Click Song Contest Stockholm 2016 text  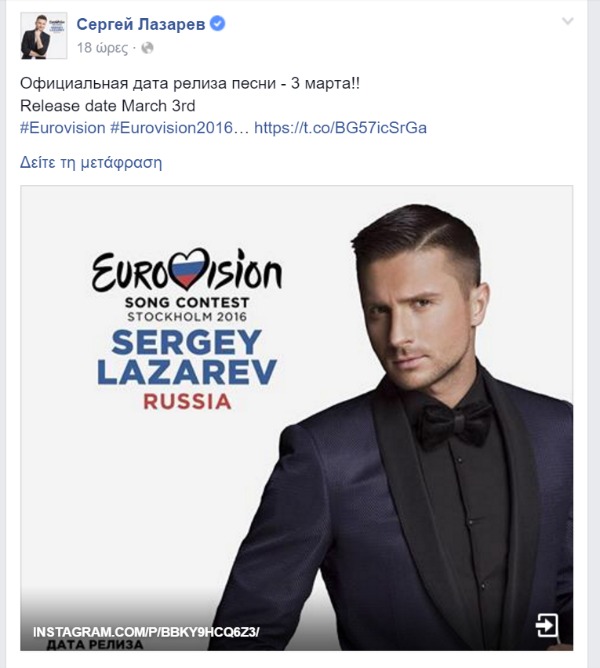pyautogui.click(x=187, y=309)
